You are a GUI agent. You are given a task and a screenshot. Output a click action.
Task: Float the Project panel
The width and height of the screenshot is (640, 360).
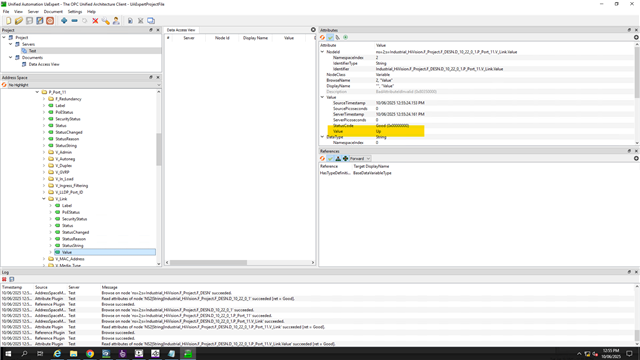coord(151,30)
